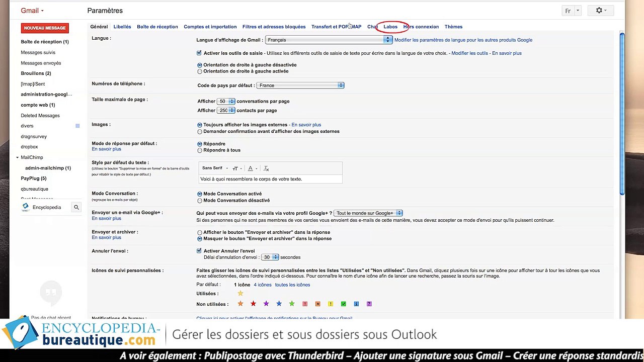This screenshot has height=362, width=644.
Task: Open the text color tool in the style toolbar
Action: coord(252,168)
